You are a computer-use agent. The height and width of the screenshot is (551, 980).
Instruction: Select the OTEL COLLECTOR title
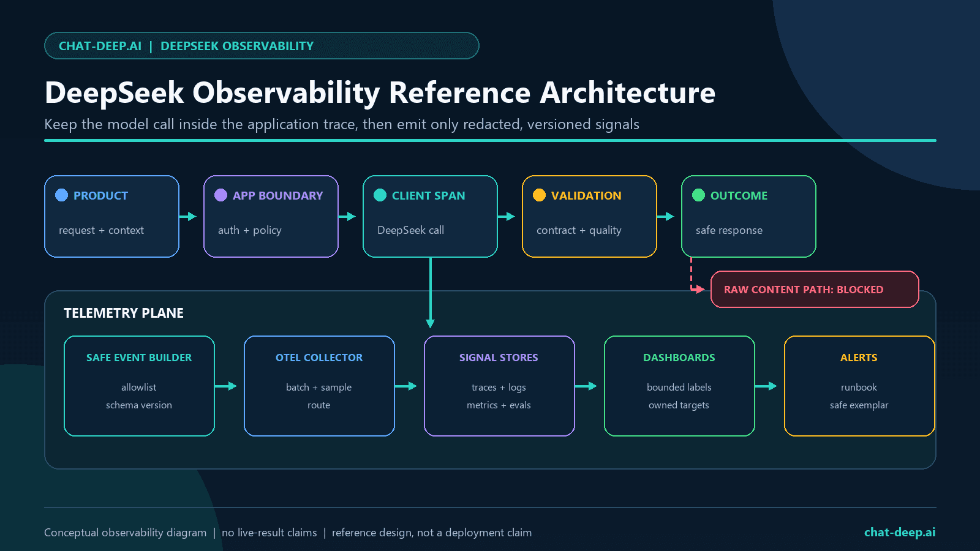[x=319, y=358]
